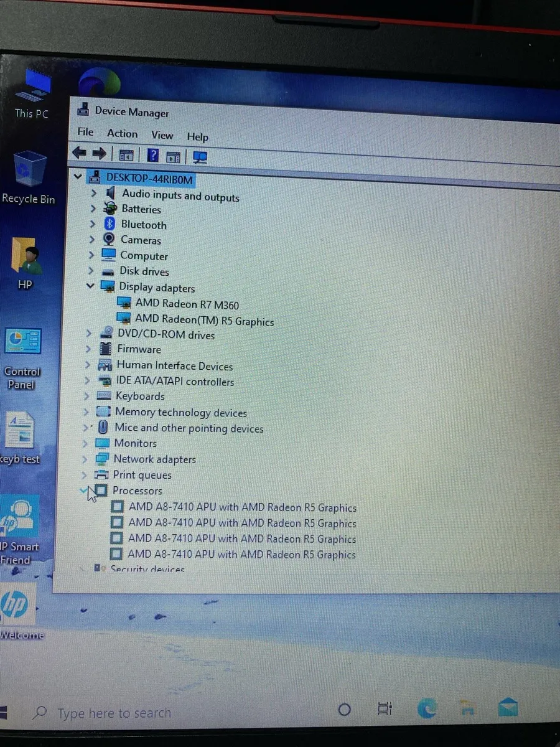Expand Audio inputs and outputs category
This screenshot has width=560, height=747.
tap(93, 193)
